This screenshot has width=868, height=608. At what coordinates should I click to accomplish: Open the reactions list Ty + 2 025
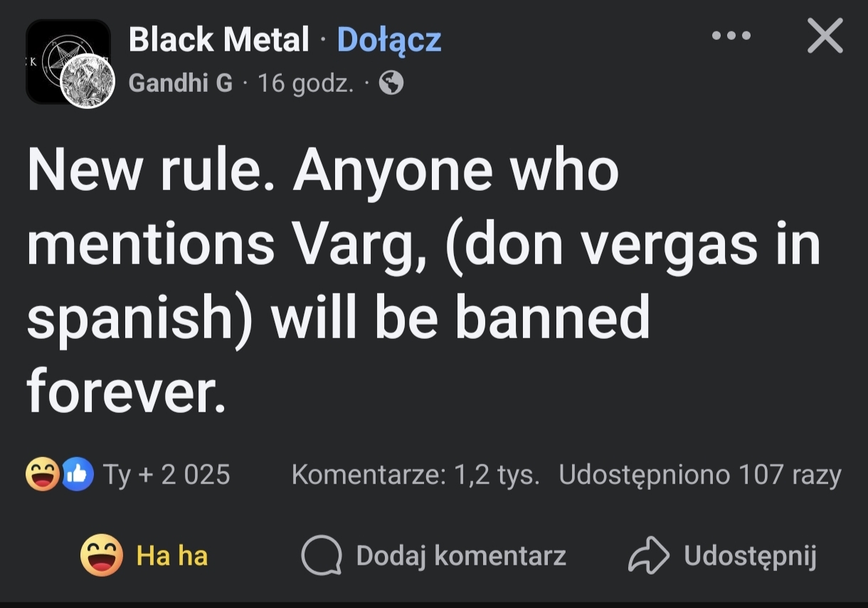pos(167,475)
